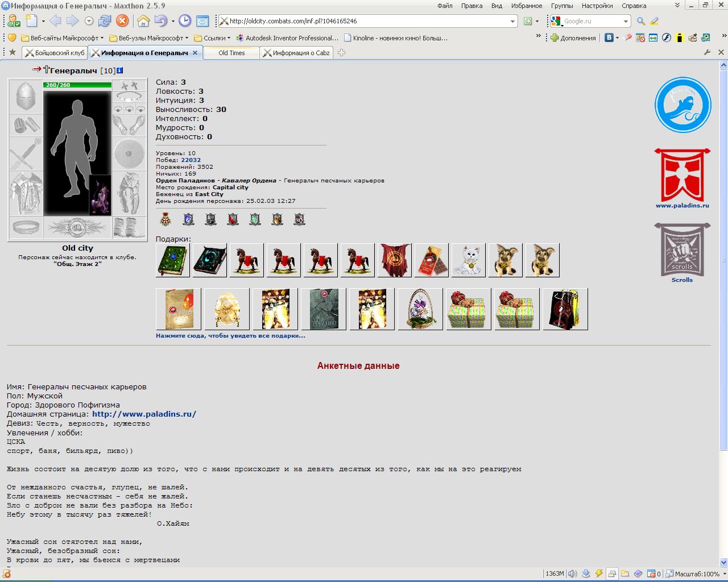The image size is (728, 582).
Task: Click the green book gift
Action: pos(173,260)
